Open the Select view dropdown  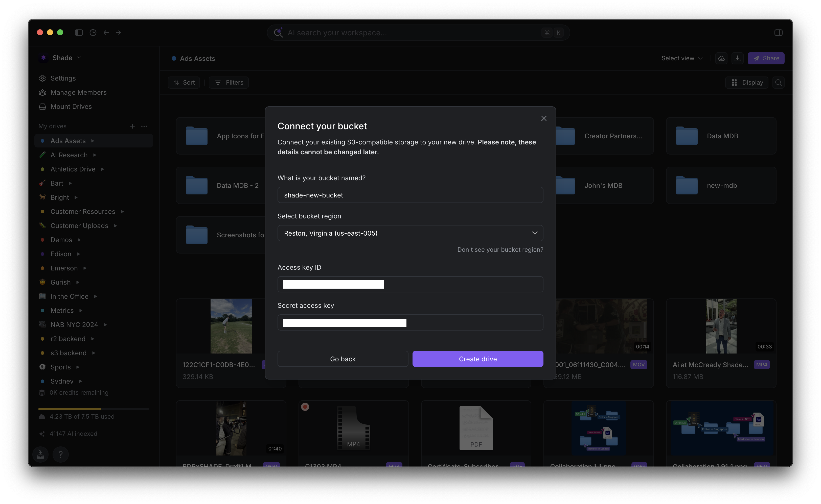pyautogui.click(x=681, y=58)
